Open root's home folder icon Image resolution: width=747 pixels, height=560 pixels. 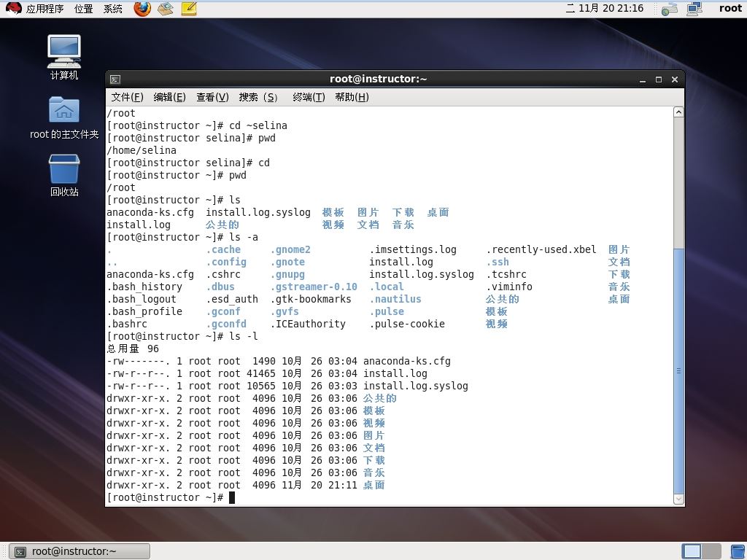coord(64,117)
